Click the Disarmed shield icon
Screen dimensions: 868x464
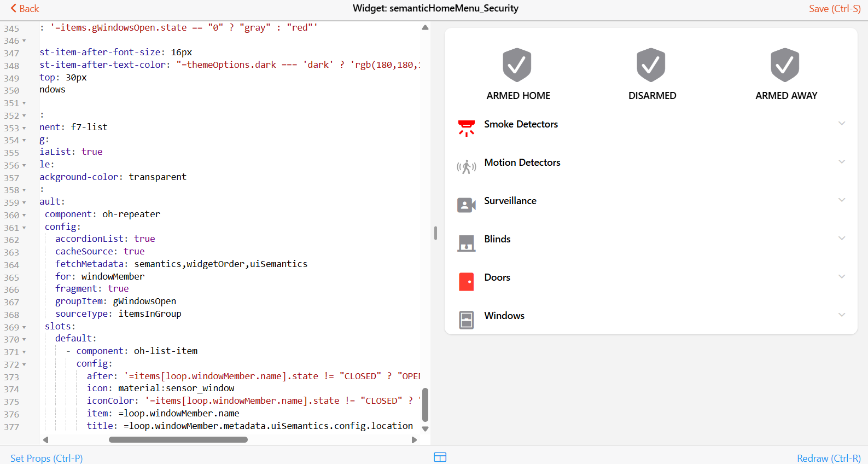651,65
